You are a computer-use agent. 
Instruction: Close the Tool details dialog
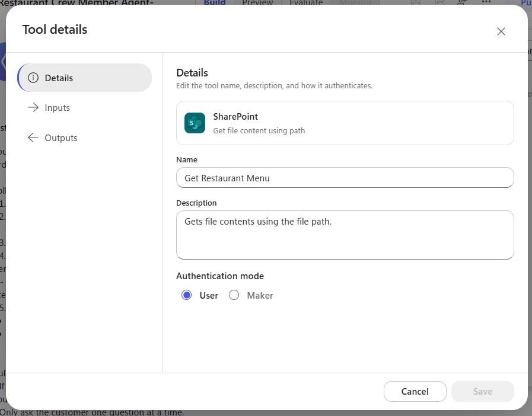(x=501, y=31)
